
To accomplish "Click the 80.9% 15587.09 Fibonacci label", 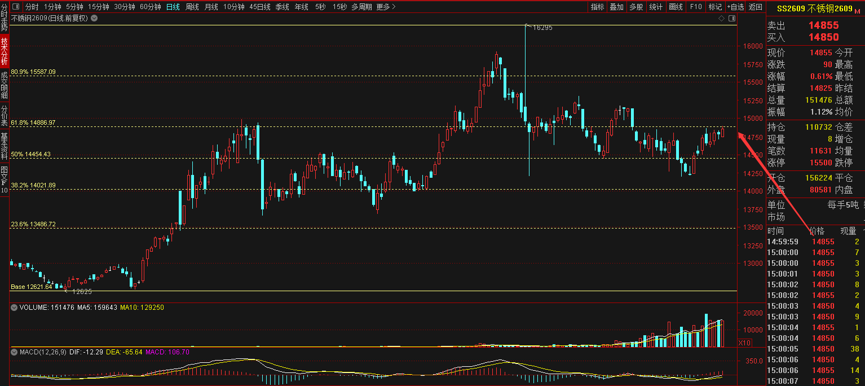I will [x=33, y=72].
